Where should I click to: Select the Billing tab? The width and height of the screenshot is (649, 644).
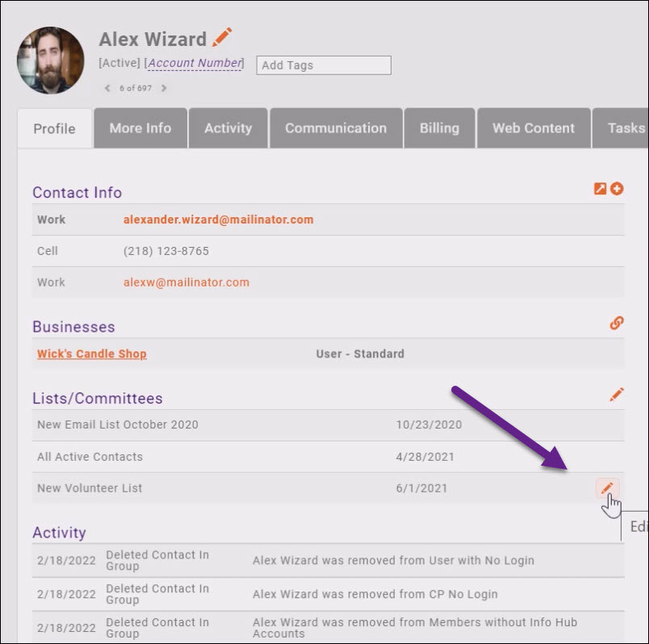click(x=439, y=128)
